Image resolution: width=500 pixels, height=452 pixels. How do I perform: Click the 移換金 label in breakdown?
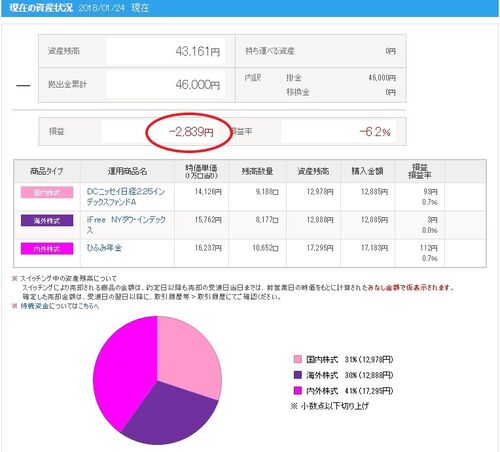[298, 92]
